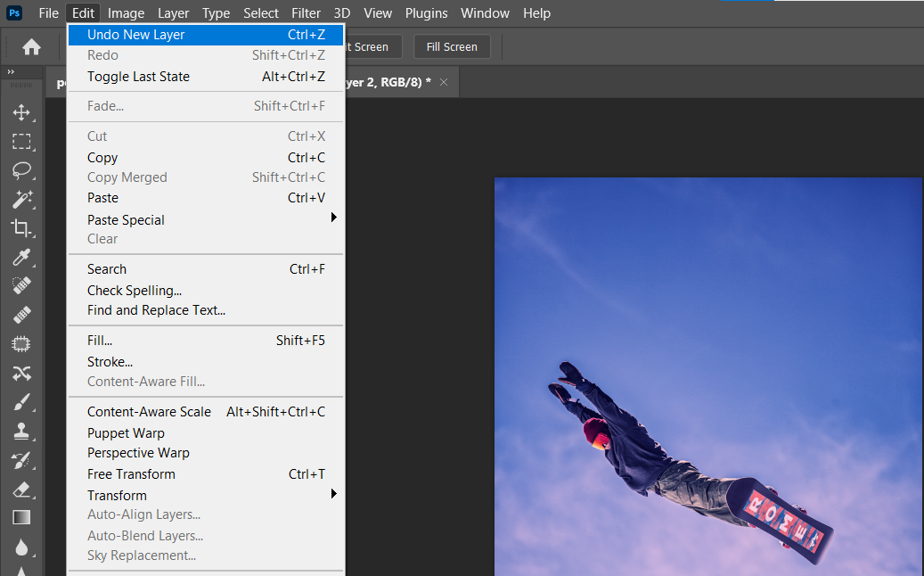Image resolution: width=924 pixels, height=576 pixels.
Task: Activate the Crop tool
Action: point(21,228)
